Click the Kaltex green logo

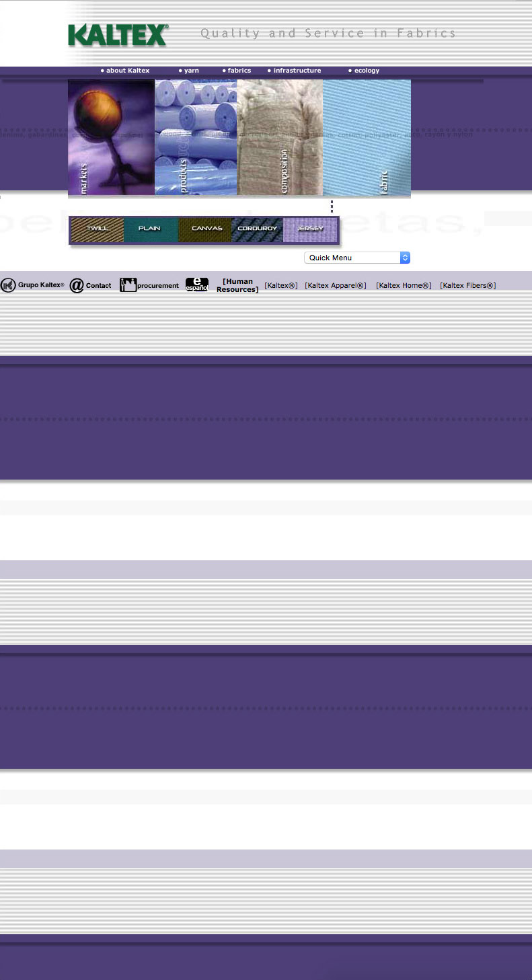click(x=118, y=35)
